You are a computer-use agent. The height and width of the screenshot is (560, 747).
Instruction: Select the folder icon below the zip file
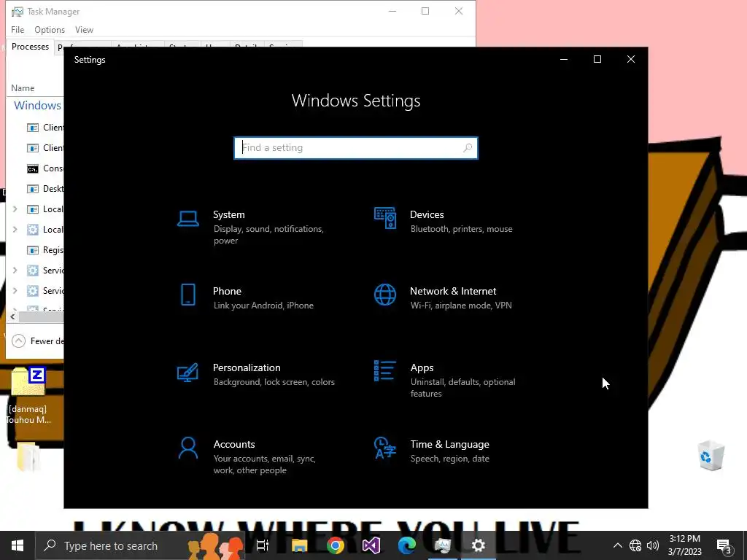point(28,457)
